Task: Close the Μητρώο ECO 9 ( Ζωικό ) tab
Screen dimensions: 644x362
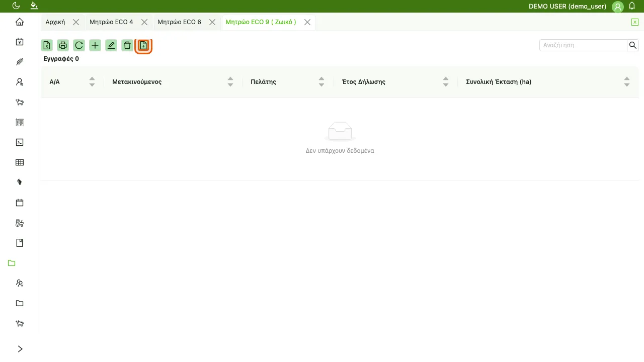Action: (307, 22)
